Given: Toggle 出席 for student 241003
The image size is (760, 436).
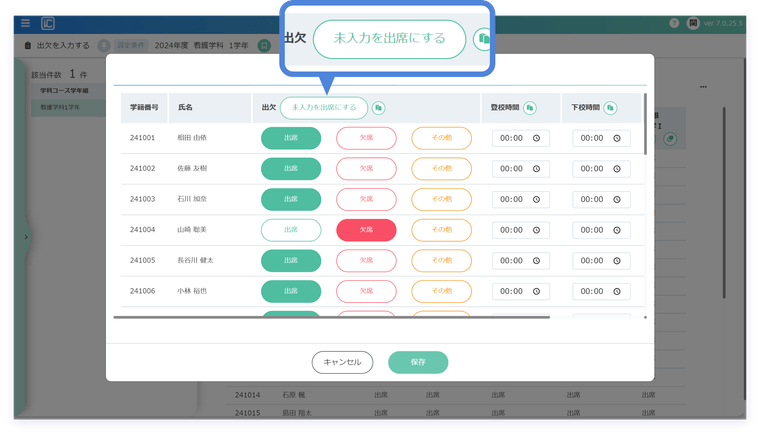Looking at the screenshot, I should [x=291, y=199].
